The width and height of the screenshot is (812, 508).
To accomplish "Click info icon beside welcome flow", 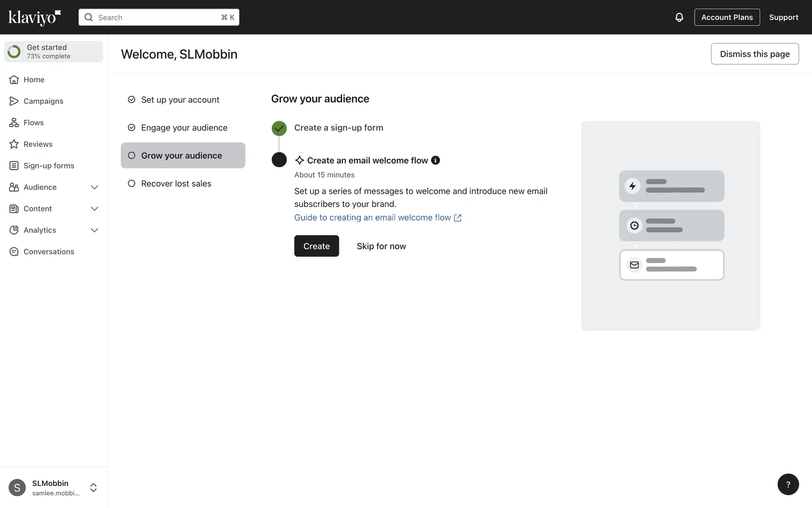I will tap(435, 160).
